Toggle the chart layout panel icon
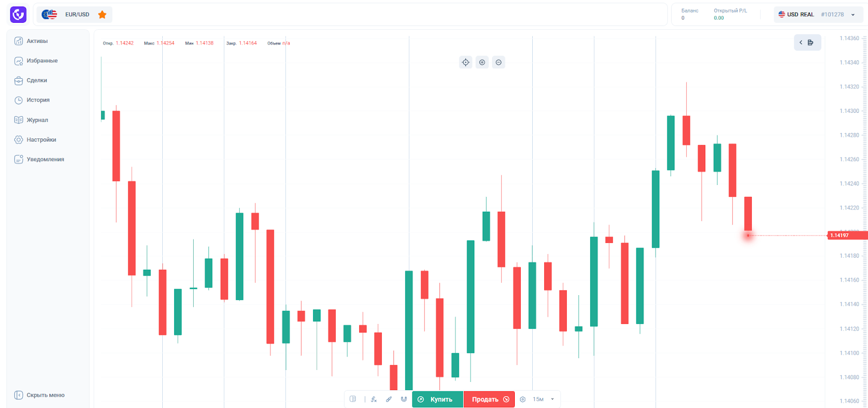This screenshot has height=408, width=868. (353, 399)
